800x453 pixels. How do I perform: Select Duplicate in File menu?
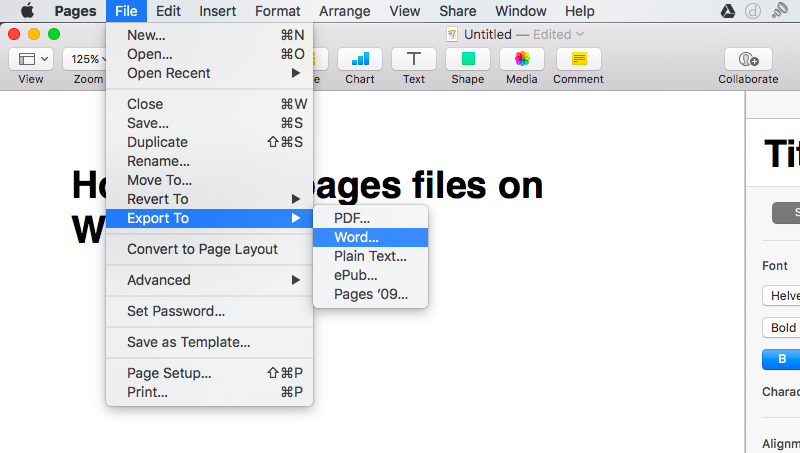[209, 142]
